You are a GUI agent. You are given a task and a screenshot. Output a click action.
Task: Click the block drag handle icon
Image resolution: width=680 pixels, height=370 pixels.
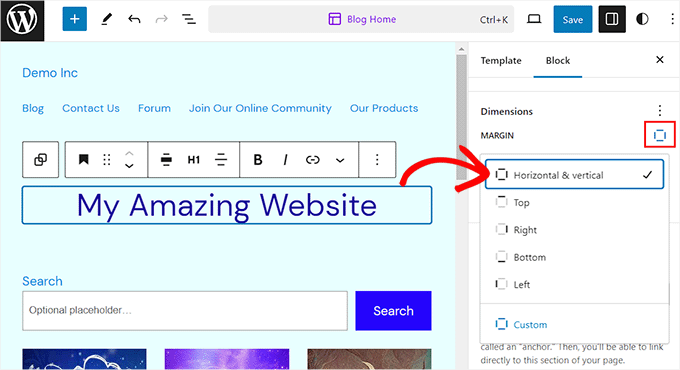click(107, 160)
